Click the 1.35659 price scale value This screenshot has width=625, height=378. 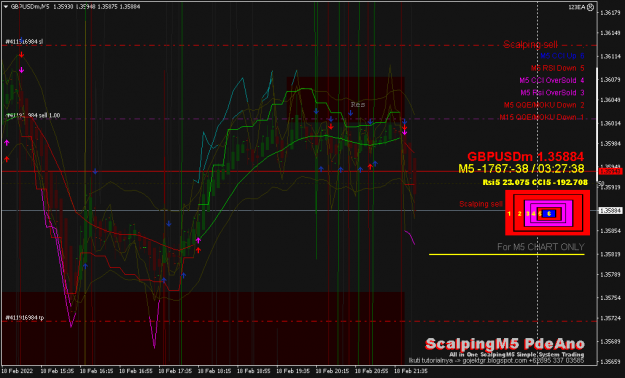tap(609, 361)
